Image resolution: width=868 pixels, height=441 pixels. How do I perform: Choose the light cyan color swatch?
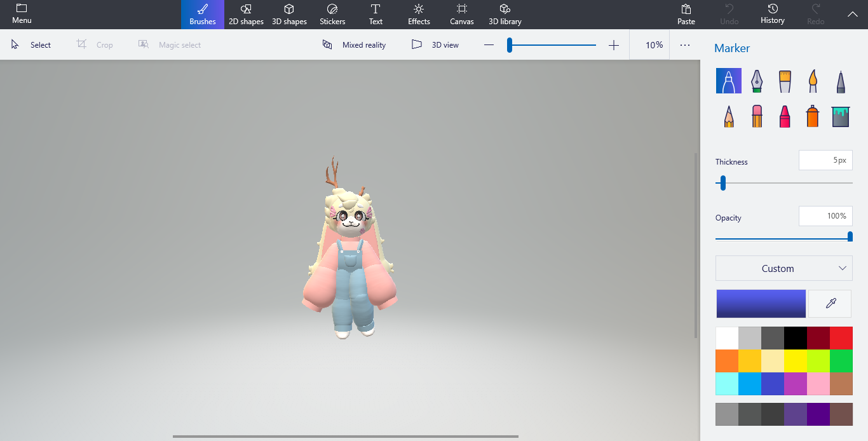(727, 384)
